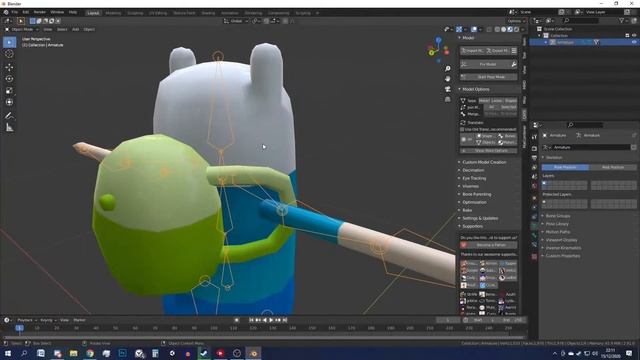Image resolution: width=640 pixels, height=360 pixels.
Task: Click timeline current frame marker
Action: click(x=19, y=328)
